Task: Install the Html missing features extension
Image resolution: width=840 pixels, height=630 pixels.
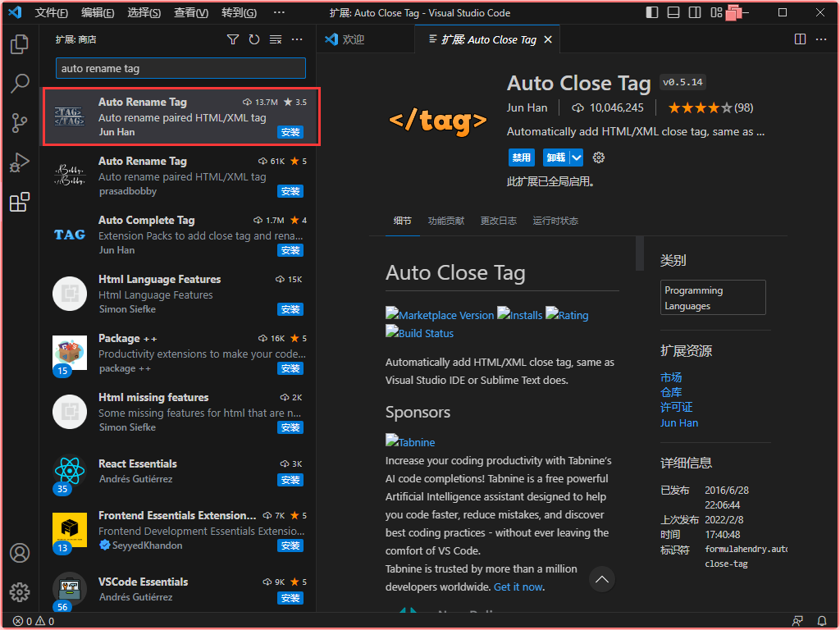Action: [x=290, y=427]
